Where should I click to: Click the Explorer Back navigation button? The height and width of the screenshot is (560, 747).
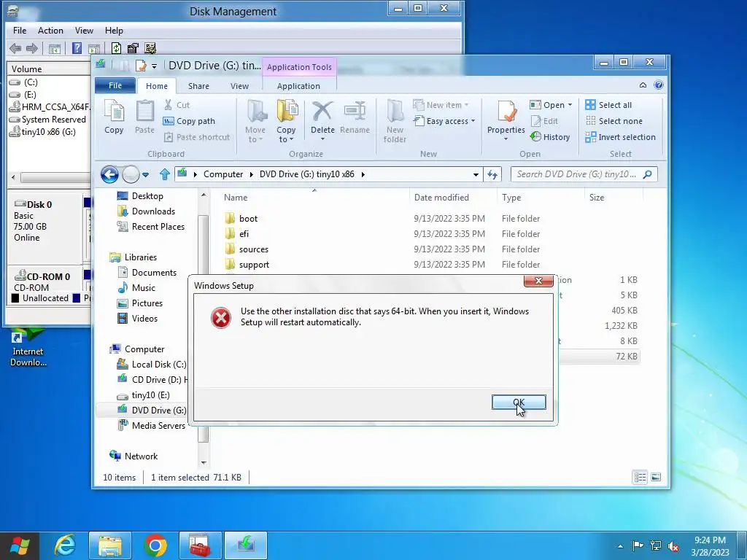pyautogui.click(x=109, y=174)
